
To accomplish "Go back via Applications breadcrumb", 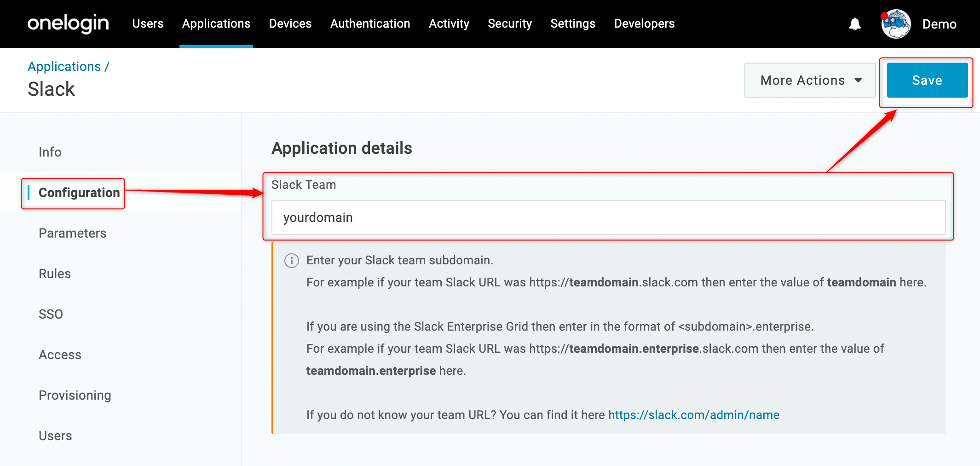I will [x=64, y=66].
